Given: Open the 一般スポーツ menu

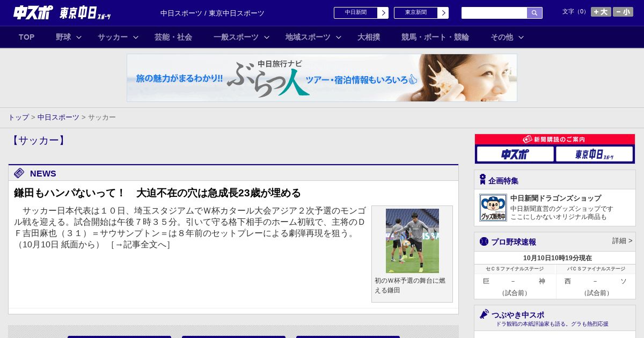Looking at the screenshot, I should tap(236, 37).
